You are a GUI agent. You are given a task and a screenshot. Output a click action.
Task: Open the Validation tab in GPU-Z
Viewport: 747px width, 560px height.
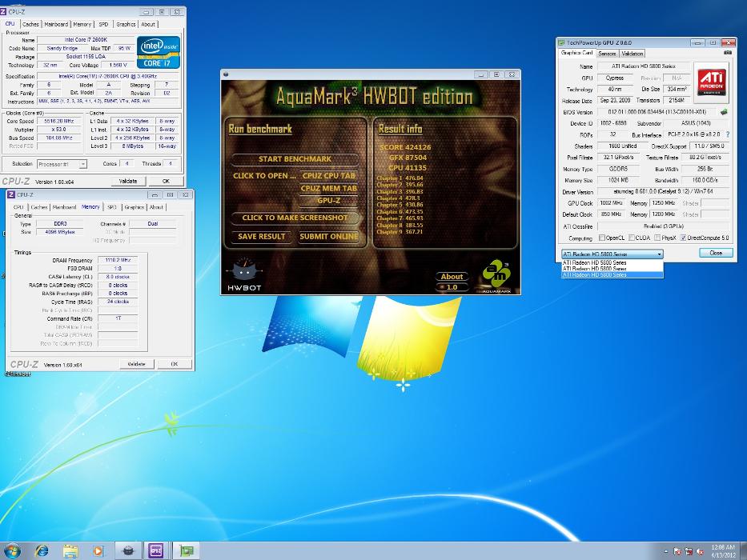633,54
